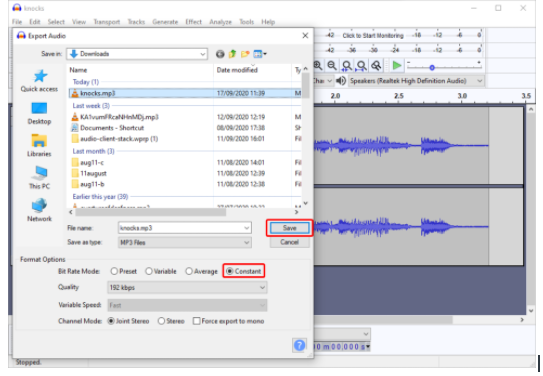The image size is (543, 376).
Task: Open the Tracks menu
Action: point(136,22)
